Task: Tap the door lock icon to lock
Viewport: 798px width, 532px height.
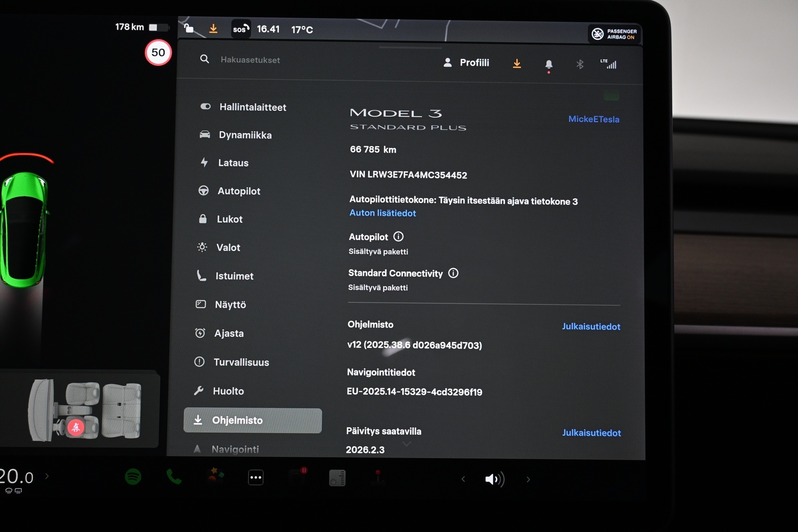Action: (189, 28)
